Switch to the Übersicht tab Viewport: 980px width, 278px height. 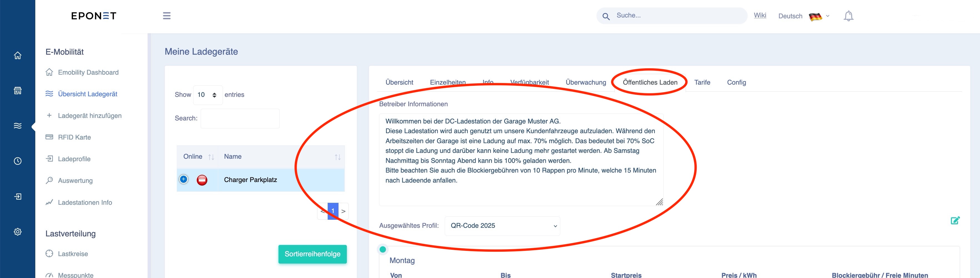[x=399, y=82]
